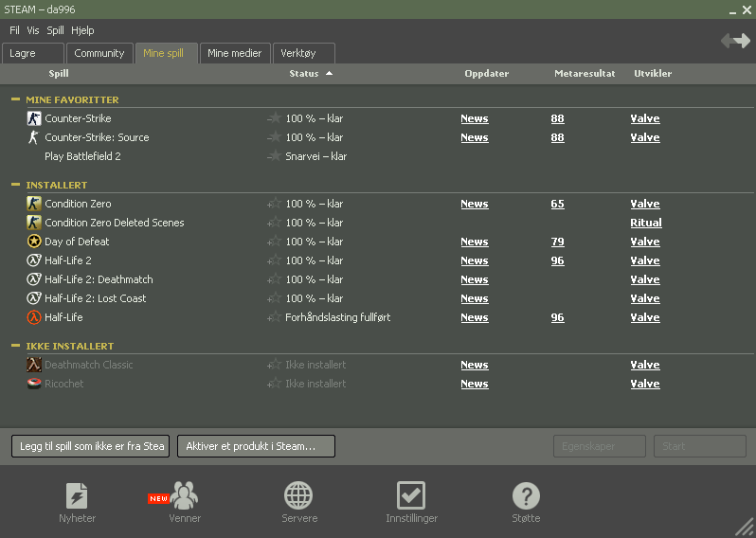Switch to the Community tab
Viewport: 756px width, 538px height.
tap(99, 53)
